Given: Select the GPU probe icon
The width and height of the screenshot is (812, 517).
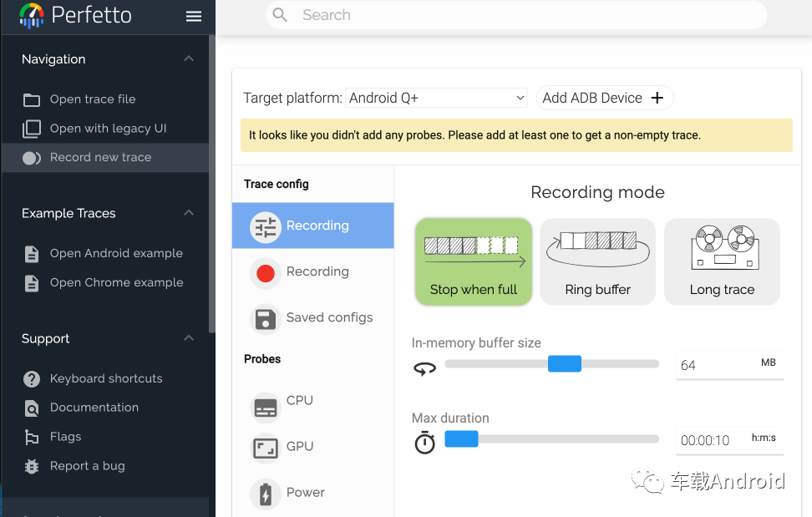Looking at the screenshot, I should click(266, 446).
